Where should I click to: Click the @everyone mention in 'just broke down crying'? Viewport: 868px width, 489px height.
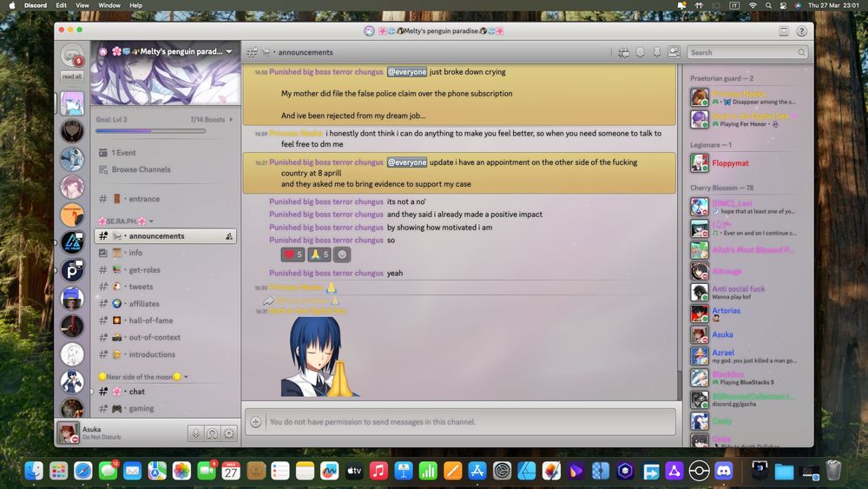(x=407, y=71)
